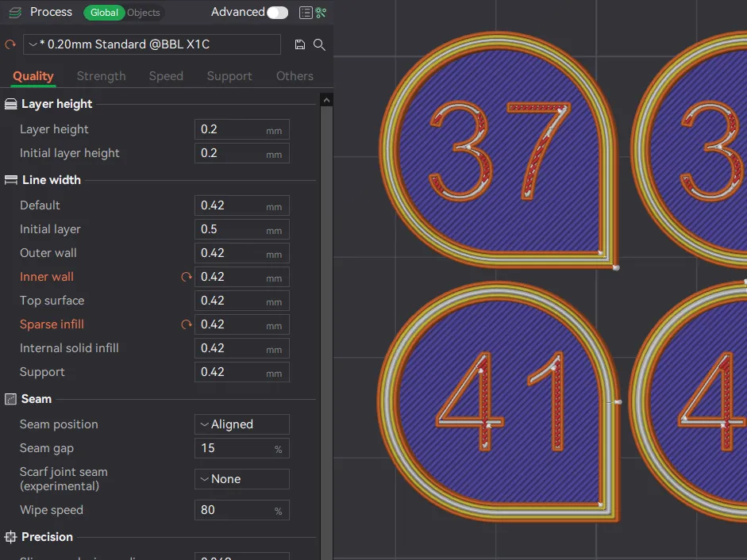
Task: Reset Inner wall value to default
Action: (x=187, y=277)
